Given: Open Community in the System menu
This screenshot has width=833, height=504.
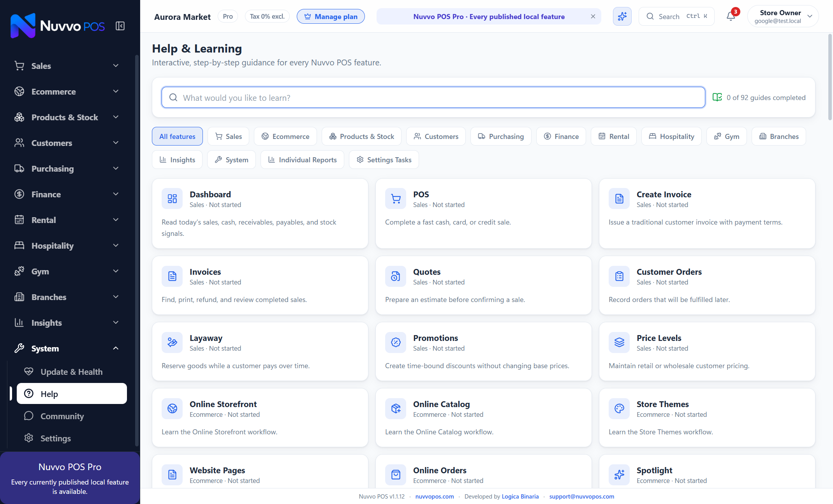Looking at the screenshot, I should (x=72, y=416).
